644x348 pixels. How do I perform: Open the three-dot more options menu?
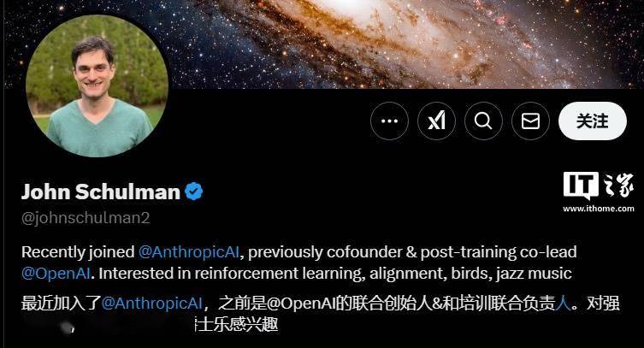tap(389, 121)
